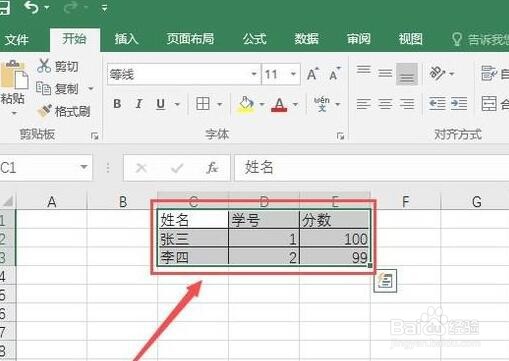The image size is (509, 361).
Task: Expand underline style dropdown arrow
Action: (178, 104)
